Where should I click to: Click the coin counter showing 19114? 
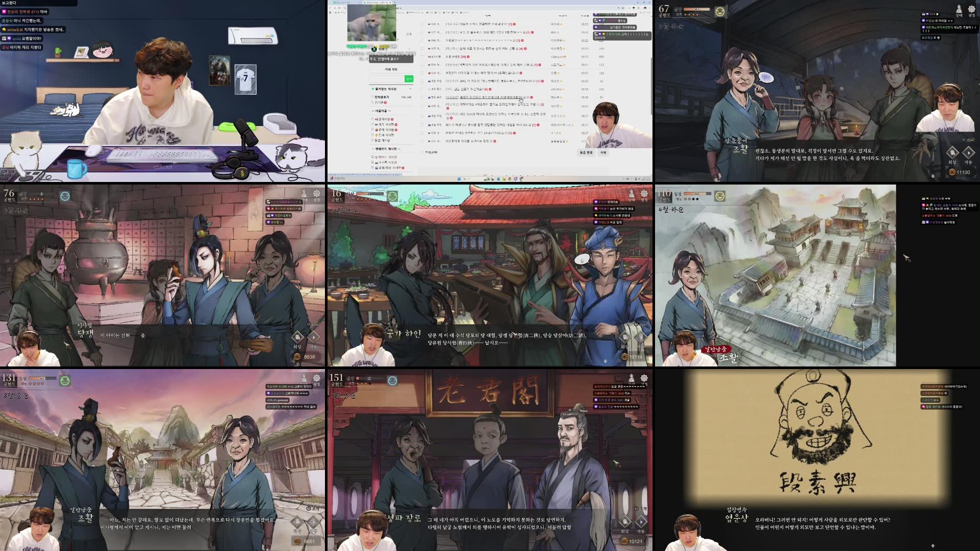pos(632,357)
